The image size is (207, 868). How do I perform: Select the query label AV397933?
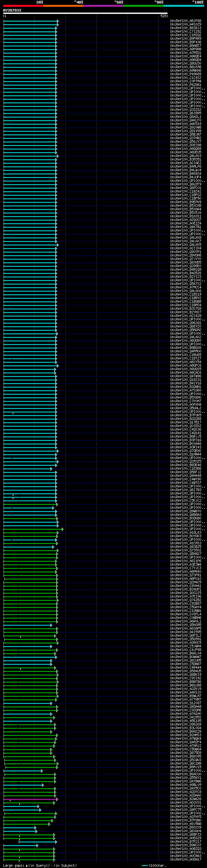12,10
